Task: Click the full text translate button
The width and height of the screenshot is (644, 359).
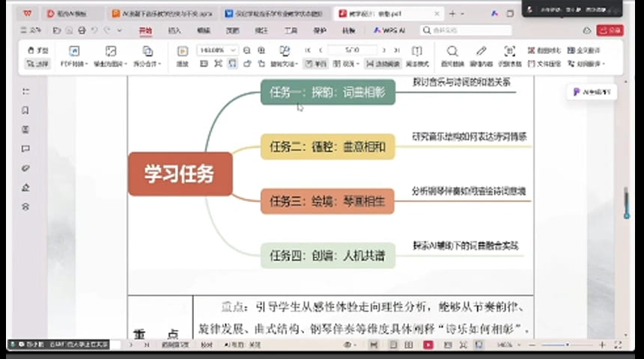Action: (x=584, y=50)
